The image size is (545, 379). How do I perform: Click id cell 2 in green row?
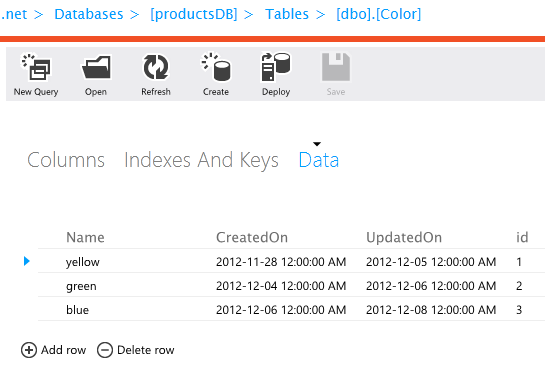click(519, 285)
